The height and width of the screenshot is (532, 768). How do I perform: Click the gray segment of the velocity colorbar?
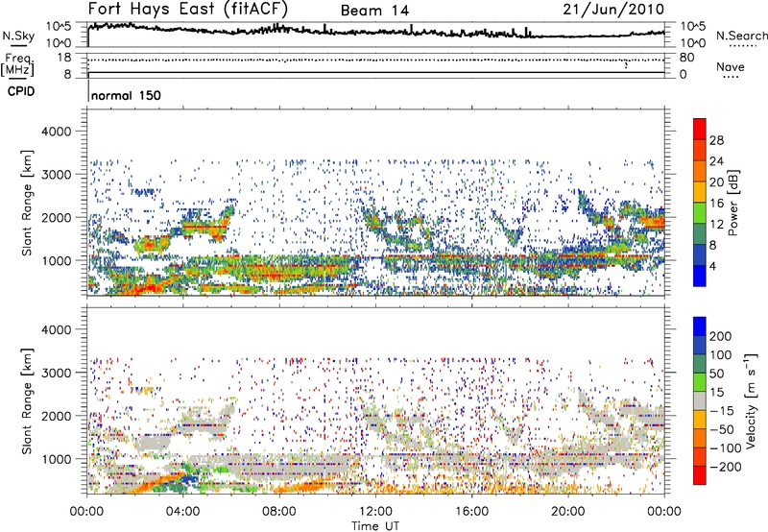tap(700, 400)
